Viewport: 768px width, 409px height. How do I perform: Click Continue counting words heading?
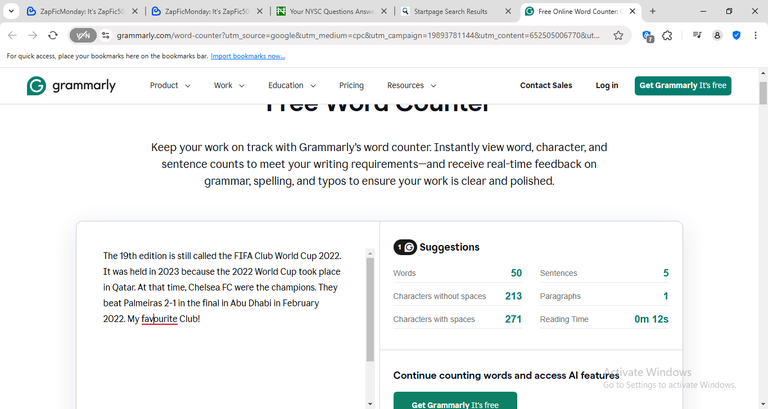click(x=506, y=375)
